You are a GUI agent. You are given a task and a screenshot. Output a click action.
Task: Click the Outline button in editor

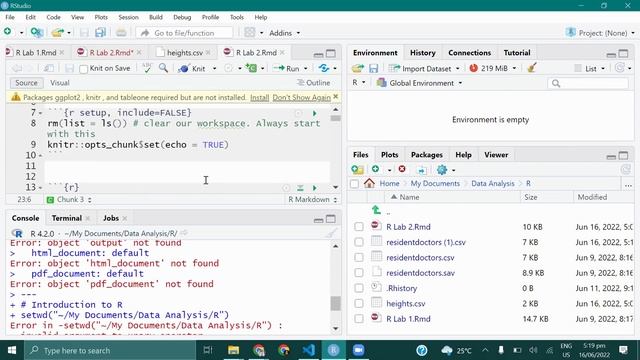pos(313,83)
